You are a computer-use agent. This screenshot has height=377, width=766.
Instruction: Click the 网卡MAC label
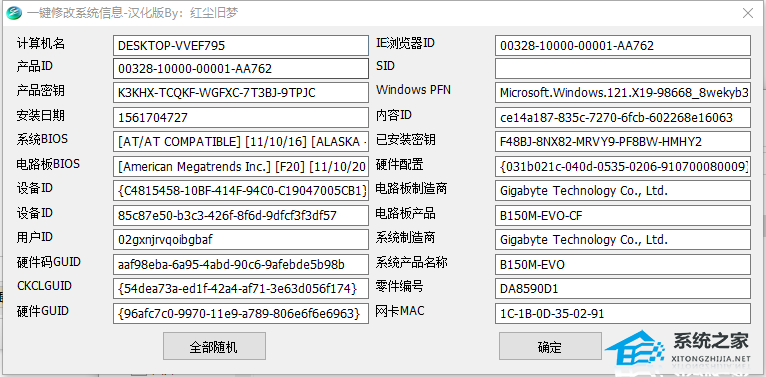coord(400,311)
